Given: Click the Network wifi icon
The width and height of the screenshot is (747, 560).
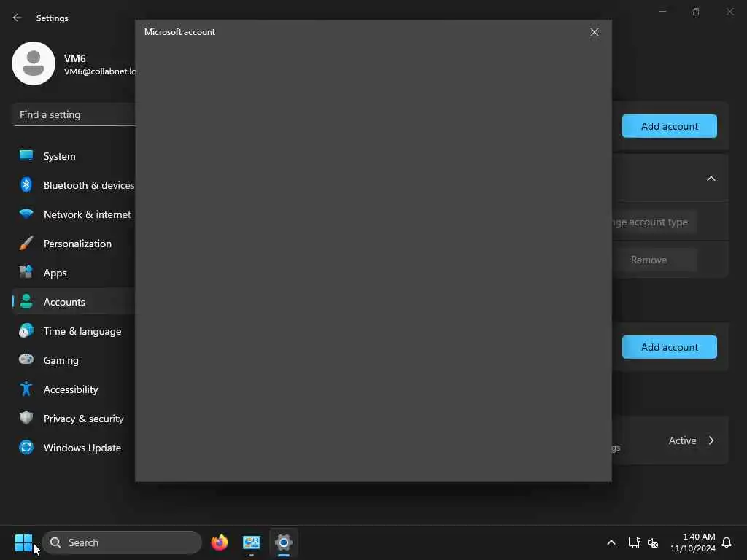Looking at the screenshot, I should click(x=26, y=214).
